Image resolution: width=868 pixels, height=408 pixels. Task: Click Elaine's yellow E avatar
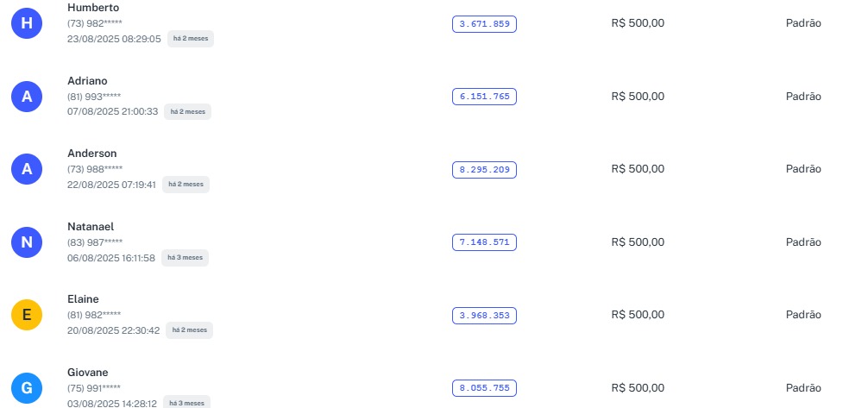tap(27, 316)
